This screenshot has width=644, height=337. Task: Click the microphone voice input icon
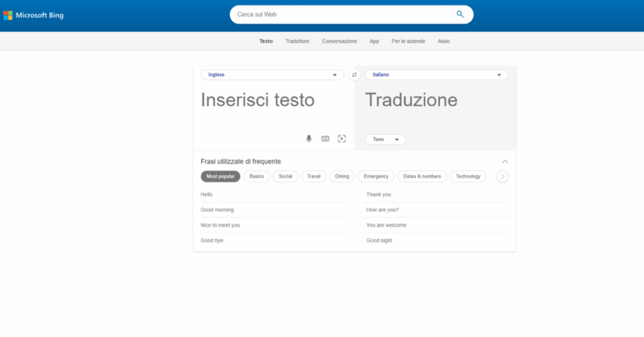click(x=309, y=139)
